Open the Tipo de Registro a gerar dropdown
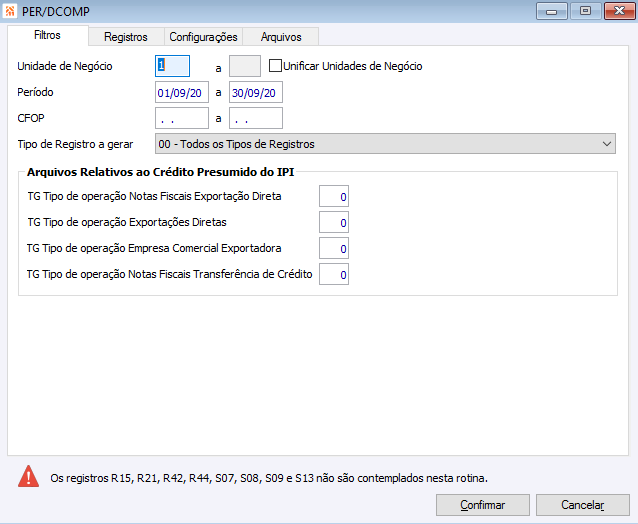Viewport: 638px width, 524px height. coord(385,144)
